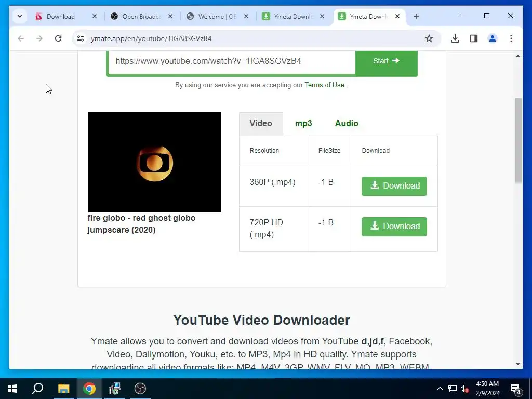Reload the ymate.app page
532x399 pixels.
[58, 38]
